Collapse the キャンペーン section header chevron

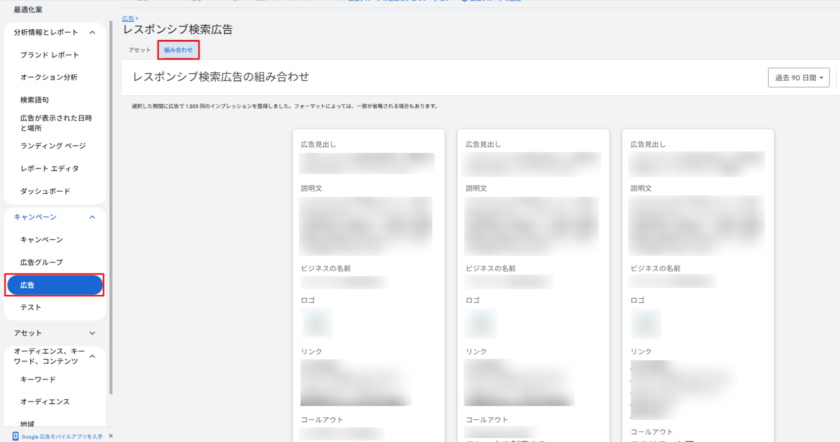click(x=92, y=216)
